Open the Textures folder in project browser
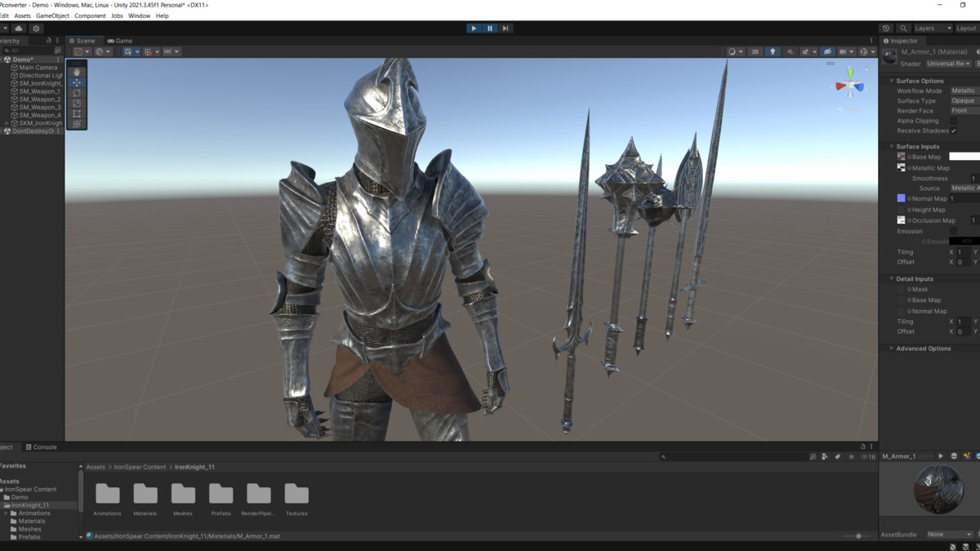 point(296,496)
